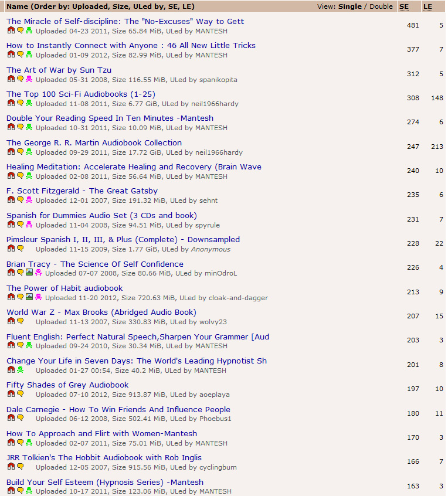Screen dimensions: 448x496
Task: Click magnet icon for The Great Gatsby
Action: pos(11,199)
